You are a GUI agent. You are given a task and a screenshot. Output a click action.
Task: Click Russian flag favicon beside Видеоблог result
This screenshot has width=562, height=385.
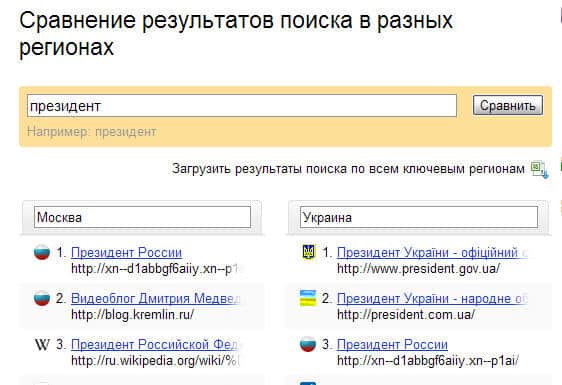click(42, 298)
